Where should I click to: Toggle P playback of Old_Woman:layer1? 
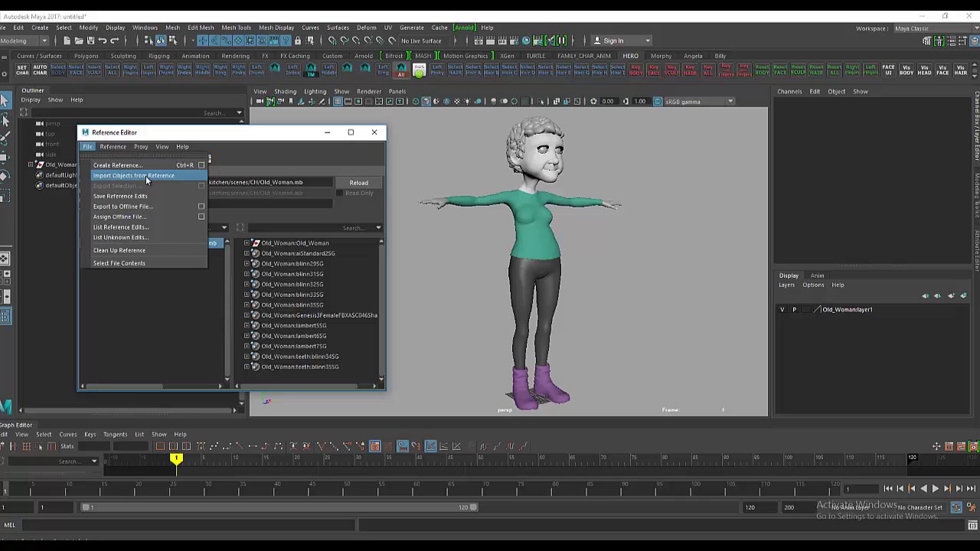pos(794,309)
